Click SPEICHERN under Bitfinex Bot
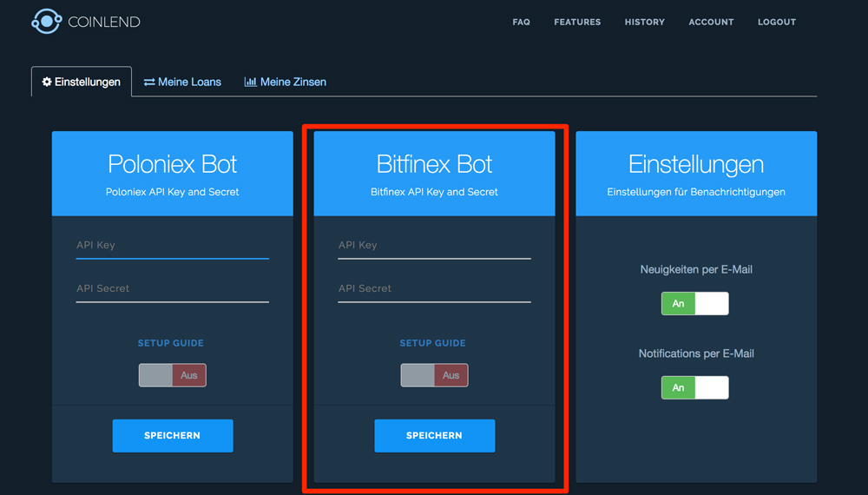 435,436
